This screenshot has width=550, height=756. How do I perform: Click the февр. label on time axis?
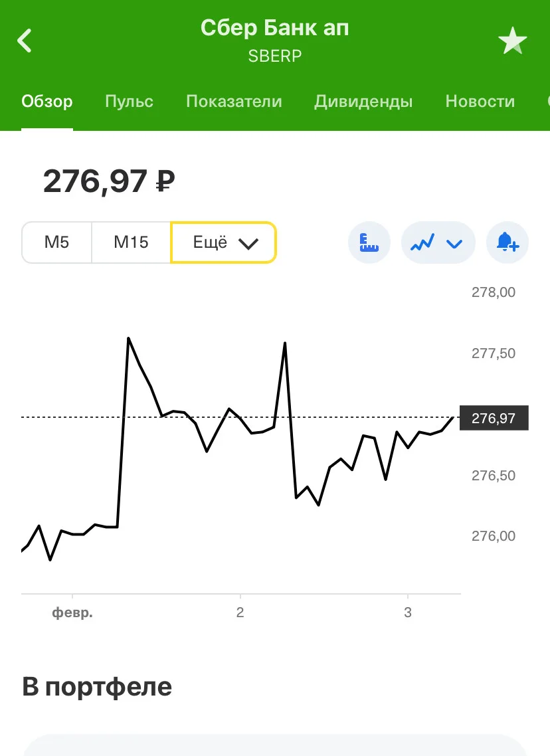(72, 613)
